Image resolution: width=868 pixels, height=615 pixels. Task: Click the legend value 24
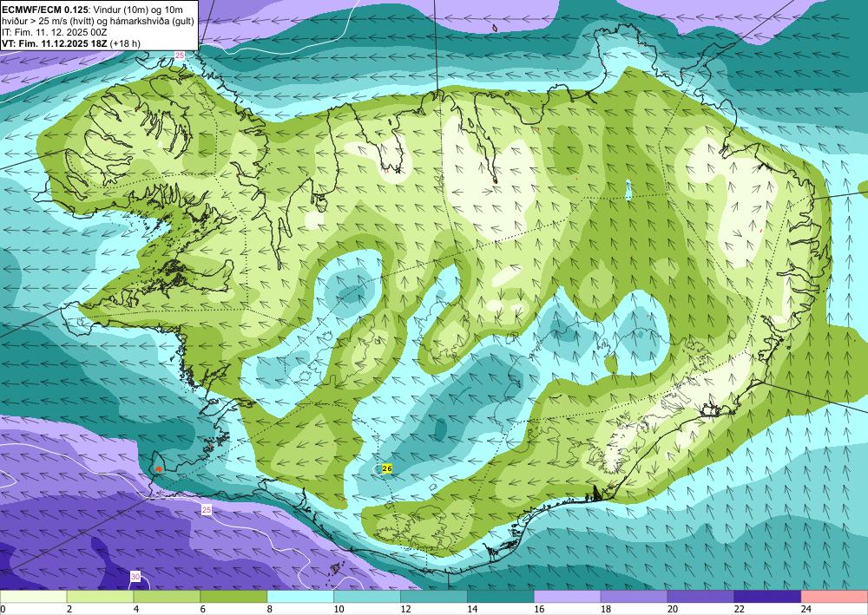(806, 610)
